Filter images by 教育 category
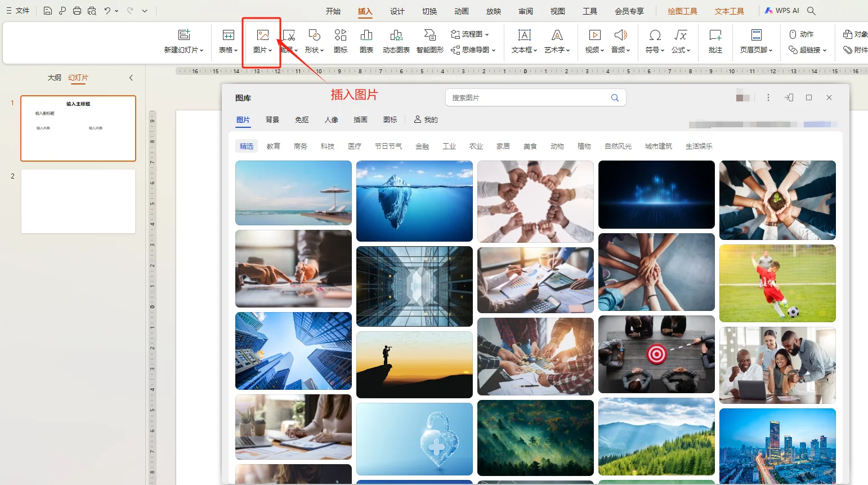This screenshot has width=868, height=485. click(x=274, y=146)
